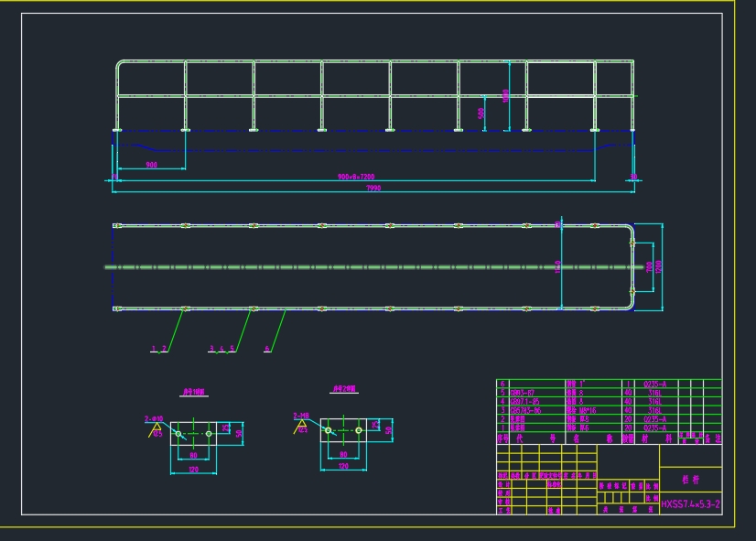Screen dimensions: 756x541
Task: Select quantity 20 in parts row 2
Action: tap(628, 419)
